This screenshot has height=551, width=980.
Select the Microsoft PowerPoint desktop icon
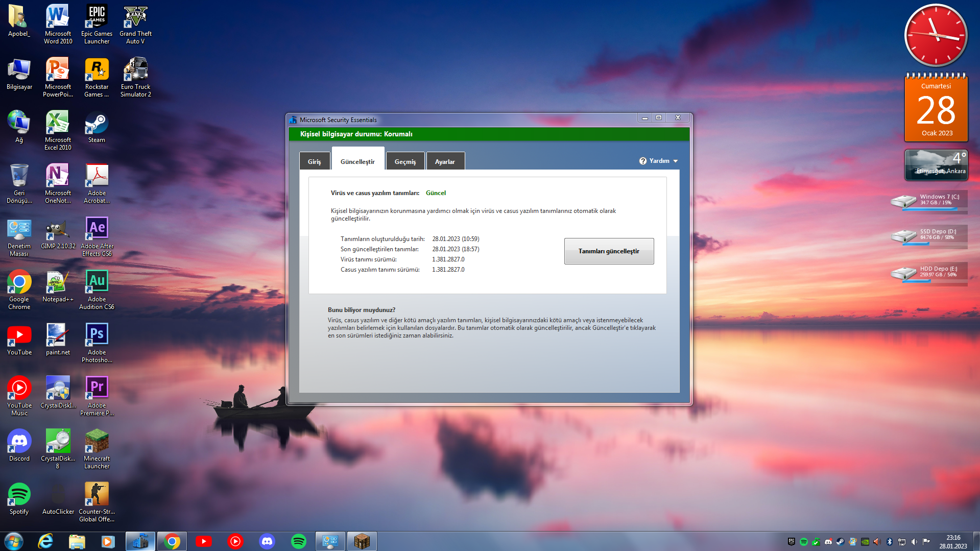58,78
